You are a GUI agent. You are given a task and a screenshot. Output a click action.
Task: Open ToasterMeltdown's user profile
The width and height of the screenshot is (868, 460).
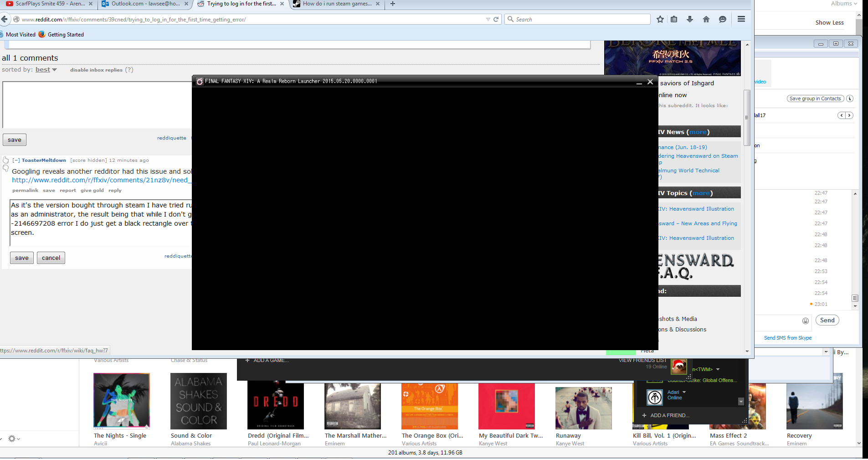tap(44, 160)
